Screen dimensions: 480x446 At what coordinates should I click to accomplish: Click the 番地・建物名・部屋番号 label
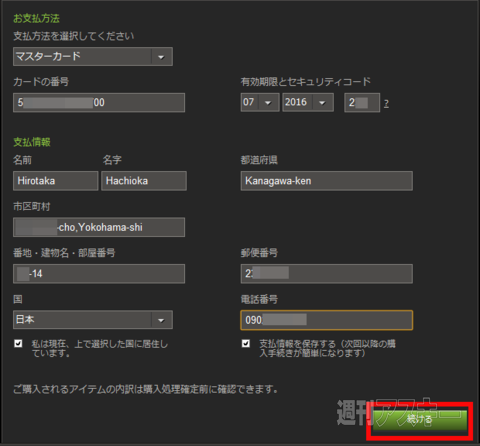coord(64,253)
